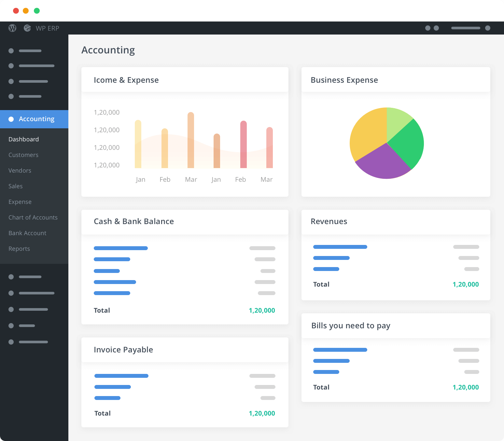Click the avatar dot at far top right

click(487, 28)
